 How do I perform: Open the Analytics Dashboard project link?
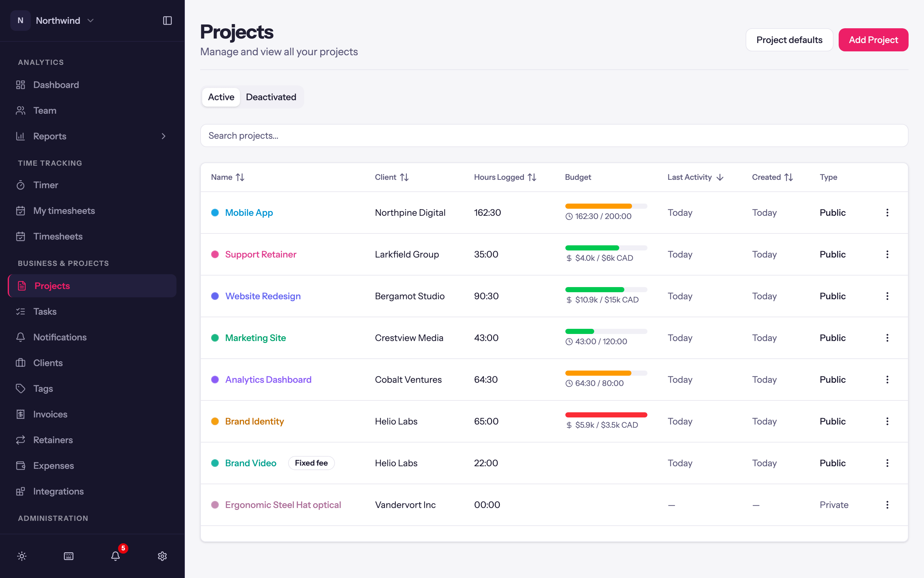coord(268,380)
